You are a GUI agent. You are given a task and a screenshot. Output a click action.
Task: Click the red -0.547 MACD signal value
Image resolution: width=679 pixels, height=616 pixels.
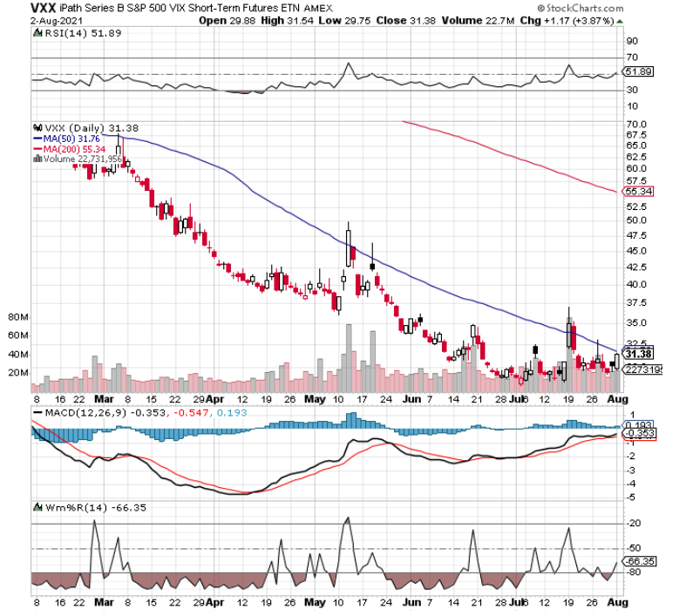point(191,412)
